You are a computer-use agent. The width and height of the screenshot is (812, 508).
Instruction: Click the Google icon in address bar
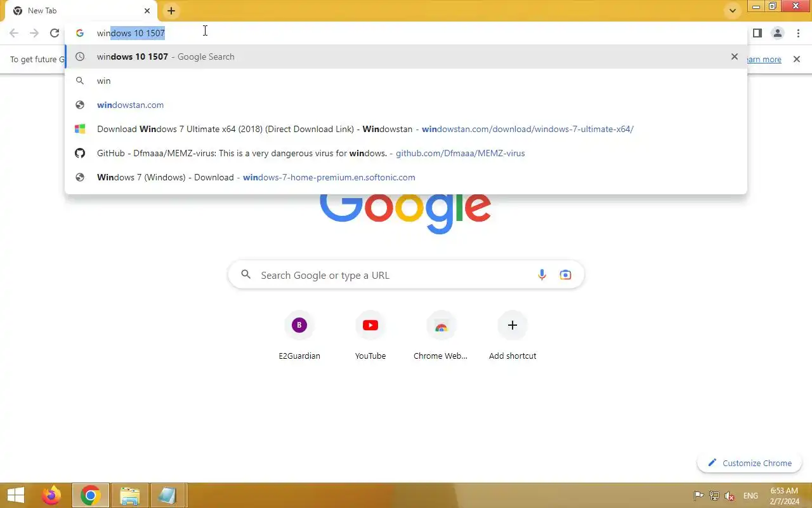click(x=80, y=33)
